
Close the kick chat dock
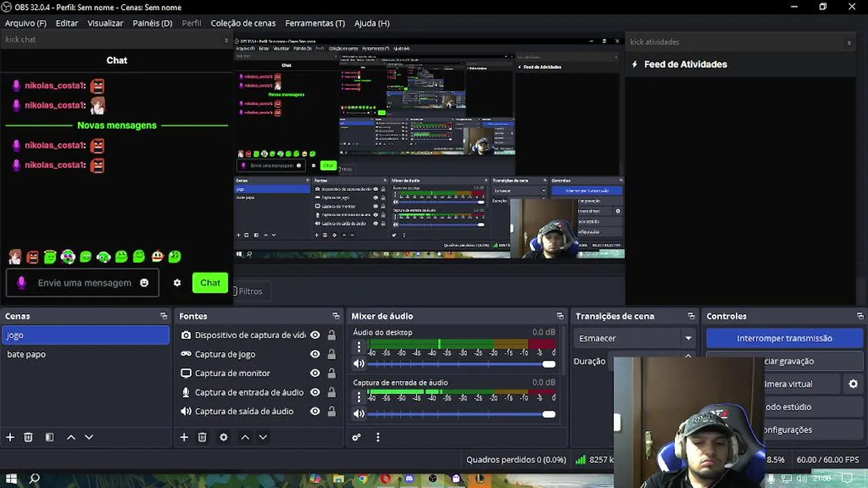coord(226,40)
